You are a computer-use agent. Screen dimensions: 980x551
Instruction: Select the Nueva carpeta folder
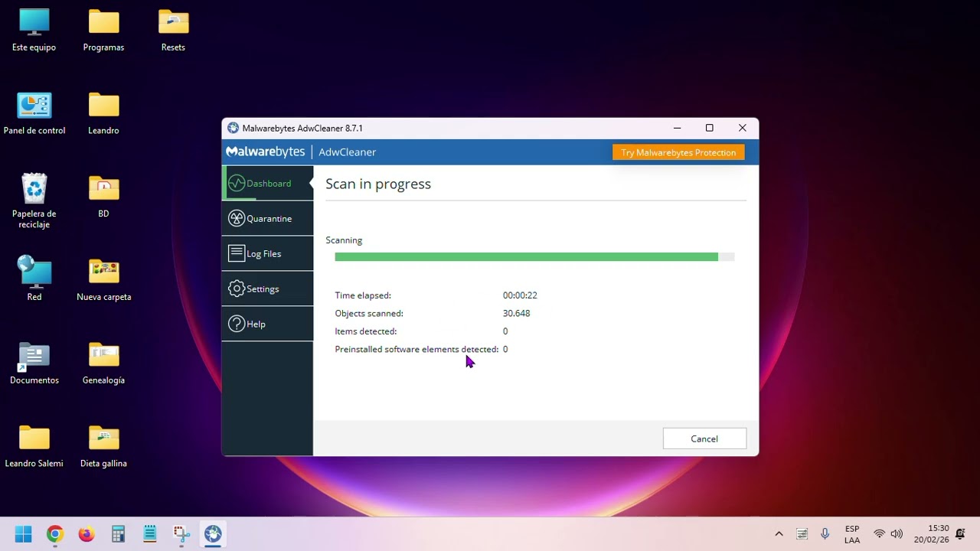[103, 279]
